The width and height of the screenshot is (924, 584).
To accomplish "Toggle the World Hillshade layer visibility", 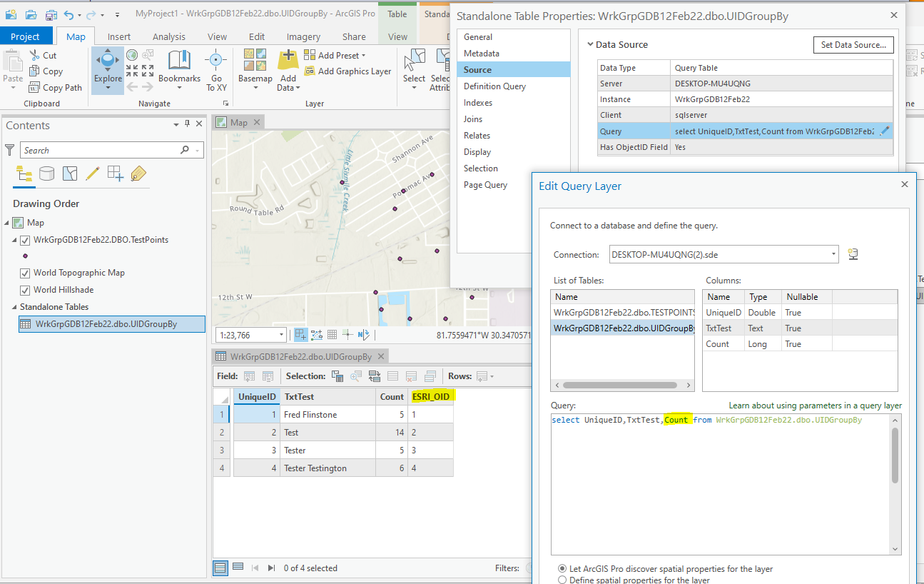I will point(25,290).
